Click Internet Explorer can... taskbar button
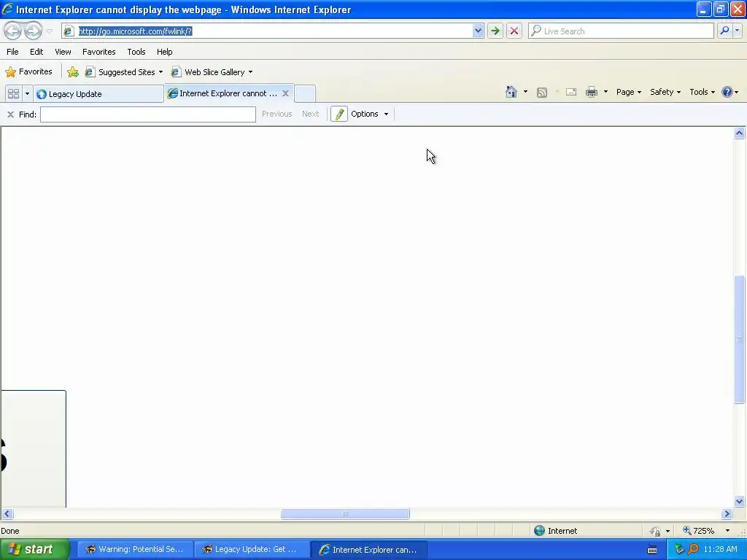Image resolution: width=747 pixels, height=560 pixels. pyautogui.click(x=368, y=549)
